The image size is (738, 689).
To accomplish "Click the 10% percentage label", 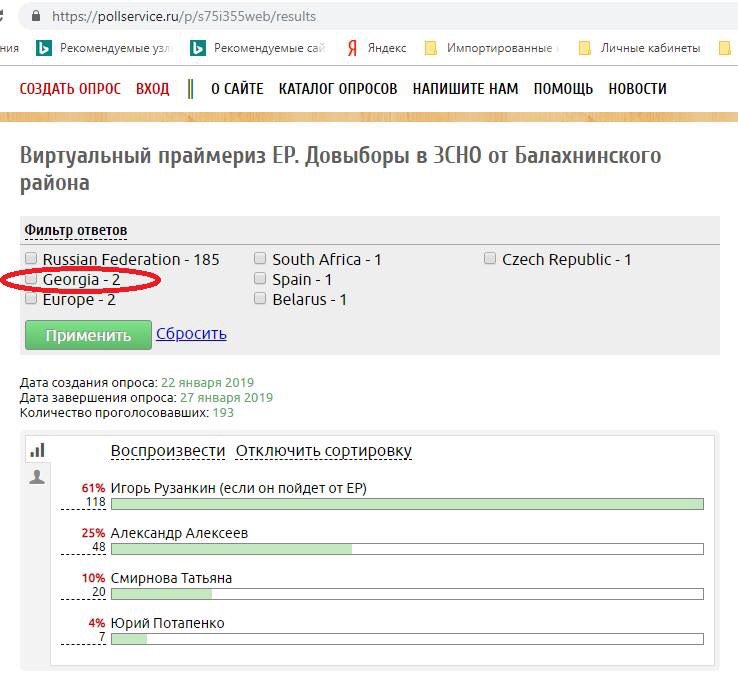I will (x=93, y=578).
